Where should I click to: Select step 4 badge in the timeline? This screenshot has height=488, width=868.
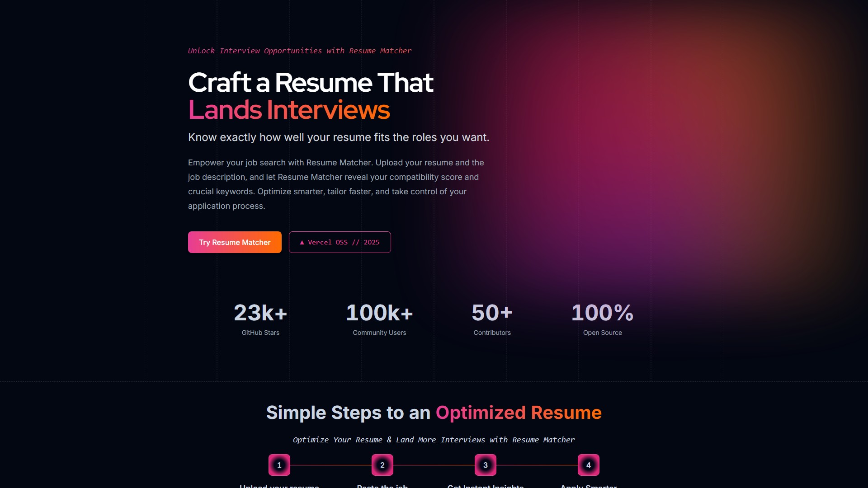click(588, 465)
